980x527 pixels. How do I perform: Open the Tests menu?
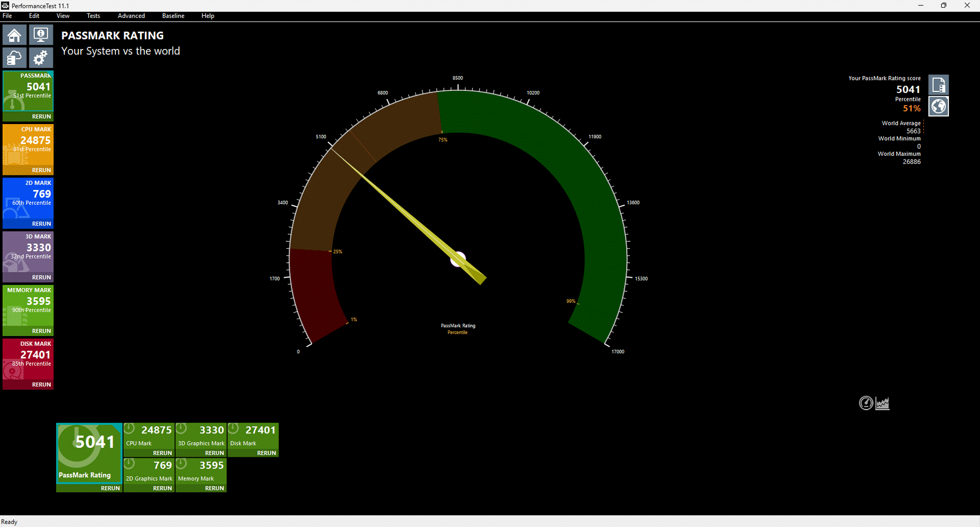click(x=93, y=16)
